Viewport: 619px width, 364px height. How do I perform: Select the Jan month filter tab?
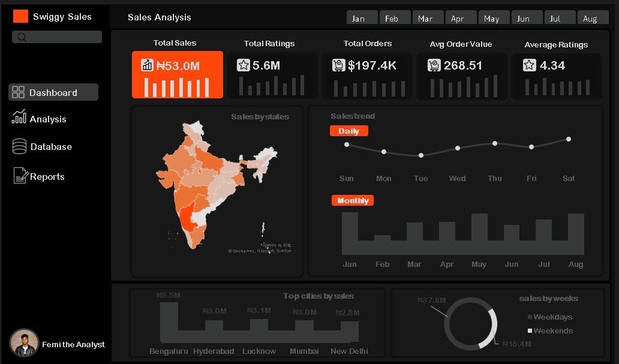click(x=362, y=17)
